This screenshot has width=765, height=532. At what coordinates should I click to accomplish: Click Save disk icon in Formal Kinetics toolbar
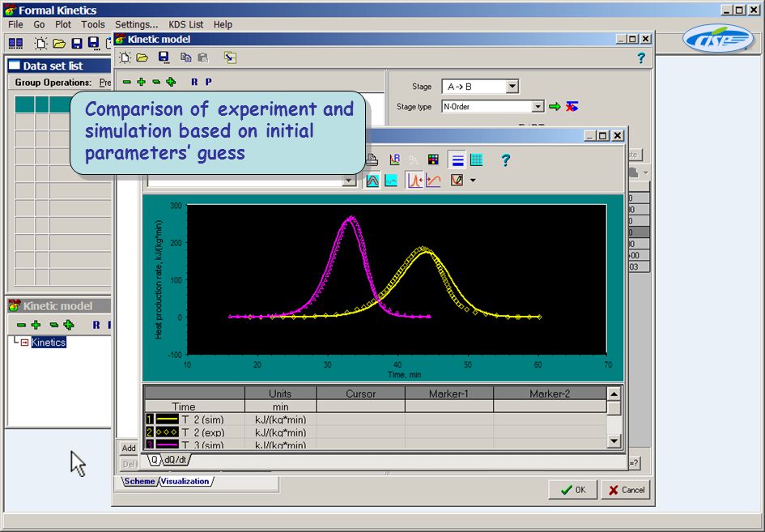(77, 44)
